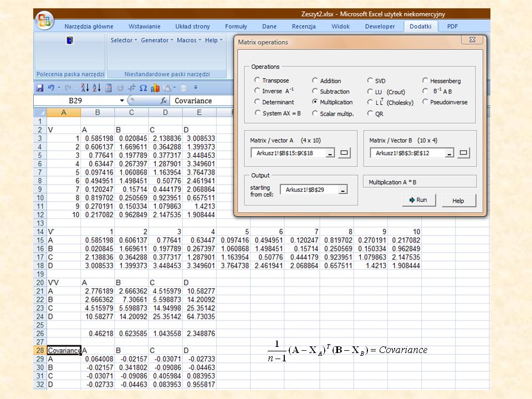This screenshot has width=532, height=399.
Task: Click the select-all corner of the sheet
Action: coord(40,112)
